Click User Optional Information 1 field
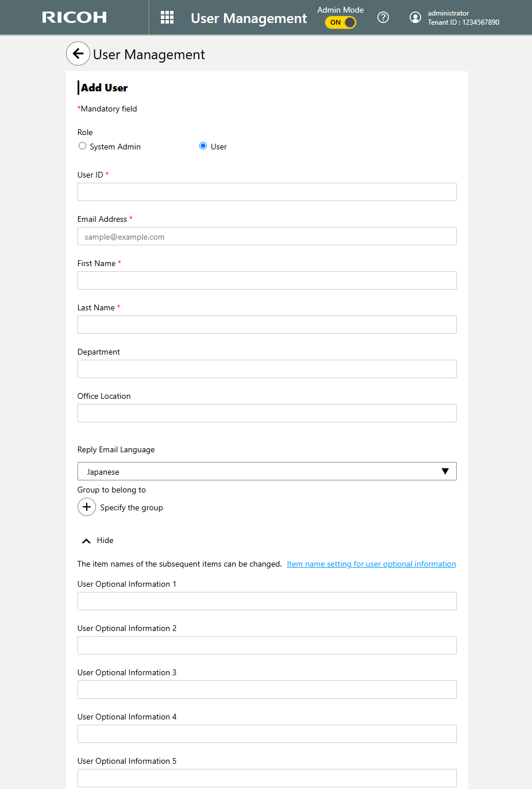The width and height of the screenshot is (532, 789). coord(267,601)
